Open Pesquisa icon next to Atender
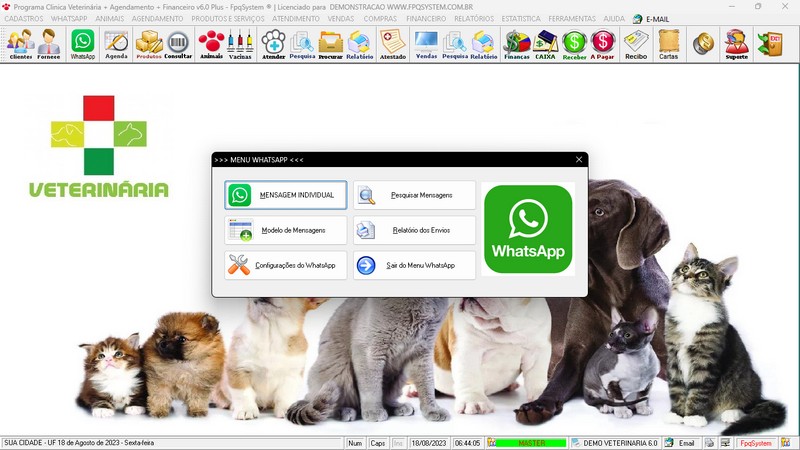 point(302,44)
